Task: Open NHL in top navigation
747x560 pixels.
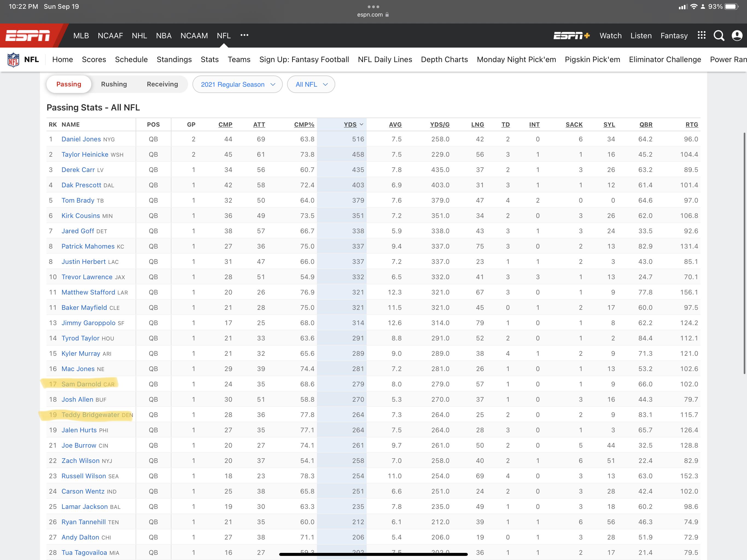Action: coord(139,36)
